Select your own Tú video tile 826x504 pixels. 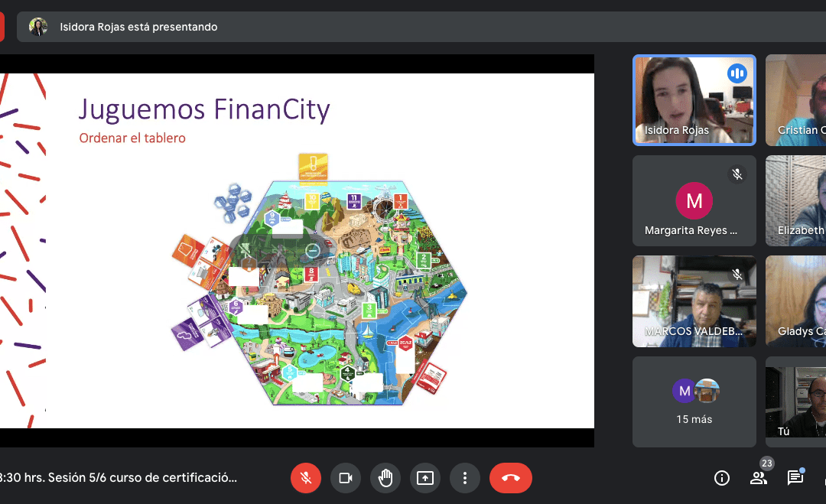pos(796,402)
